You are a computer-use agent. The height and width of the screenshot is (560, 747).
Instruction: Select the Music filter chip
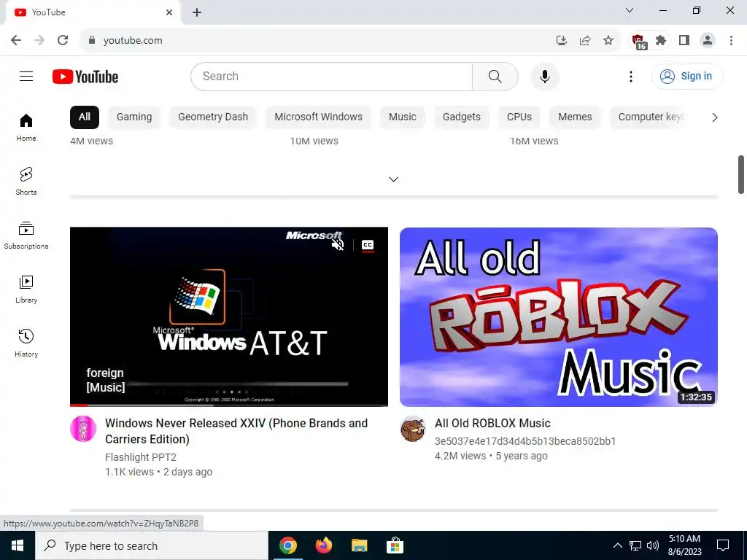pyautogui.click(x=403, y=117)
